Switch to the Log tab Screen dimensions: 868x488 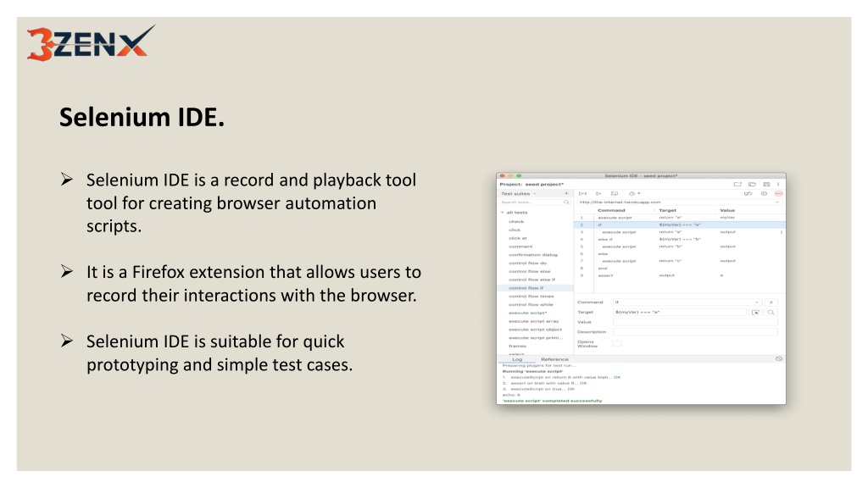517,359
